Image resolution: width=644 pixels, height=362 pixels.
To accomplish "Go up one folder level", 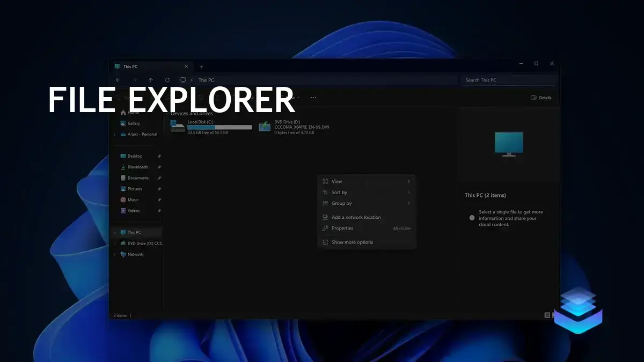I will [x=151, y=80].
